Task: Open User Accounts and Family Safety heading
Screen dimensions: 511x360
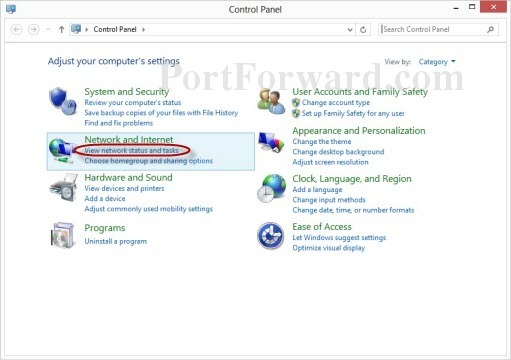Action: pos(360,91)
